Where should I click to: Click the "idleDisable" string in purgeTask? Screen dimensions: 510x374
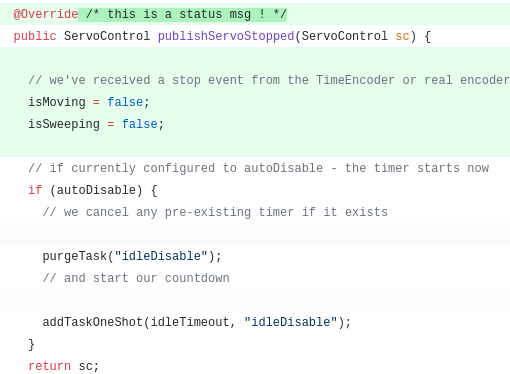click(161, 256)
